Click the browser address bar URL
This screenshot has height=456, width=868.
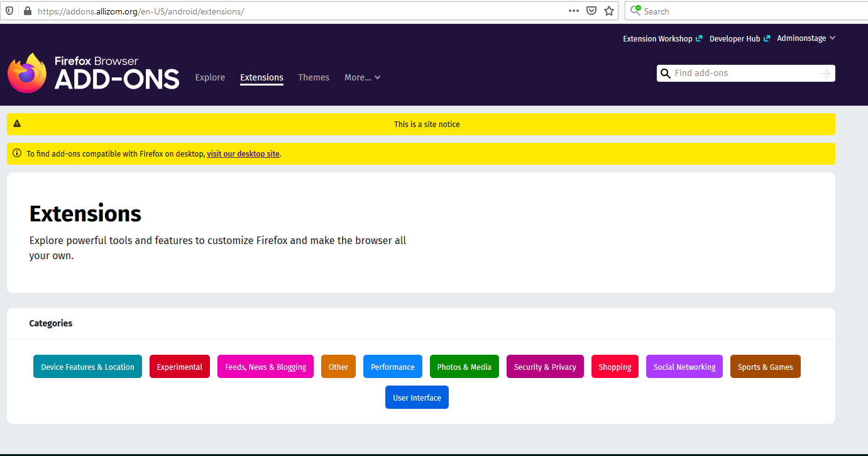[141, 11]
